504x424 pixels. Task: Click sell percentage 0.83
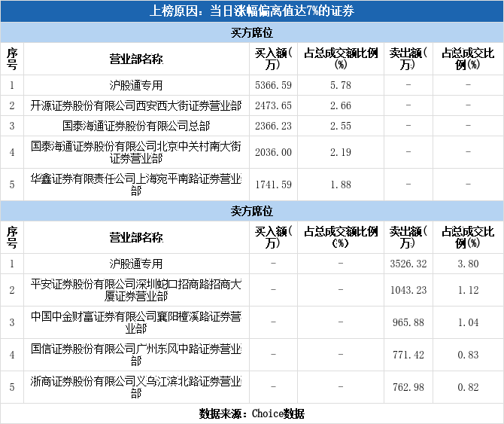coord(468,355)
